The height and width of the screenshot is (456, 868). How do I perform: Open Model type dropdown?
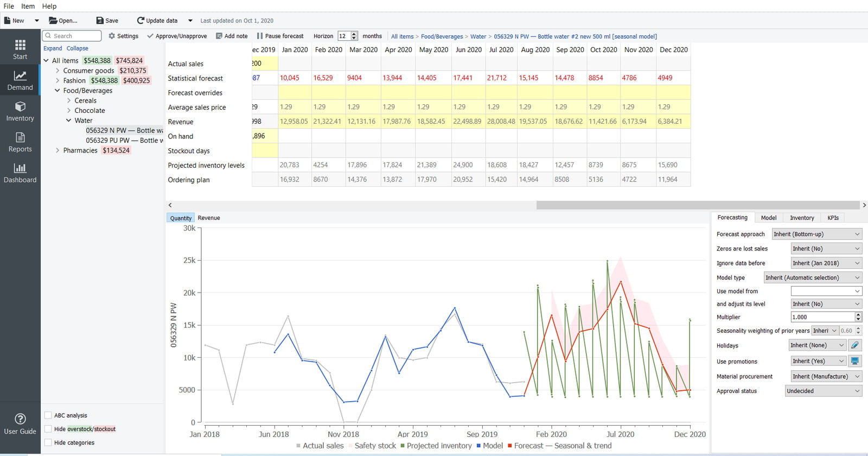813,277
